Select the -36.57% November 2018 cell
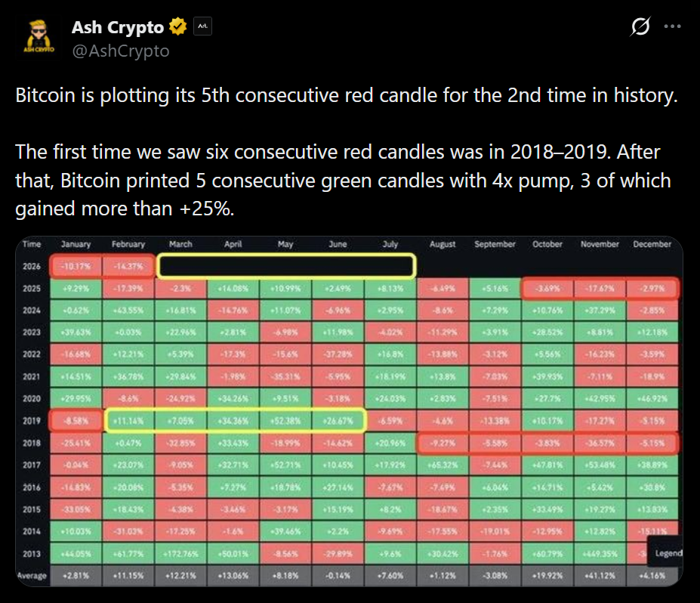Image resolution: width=700 pixels, height=603 pixels. [600, 443]
